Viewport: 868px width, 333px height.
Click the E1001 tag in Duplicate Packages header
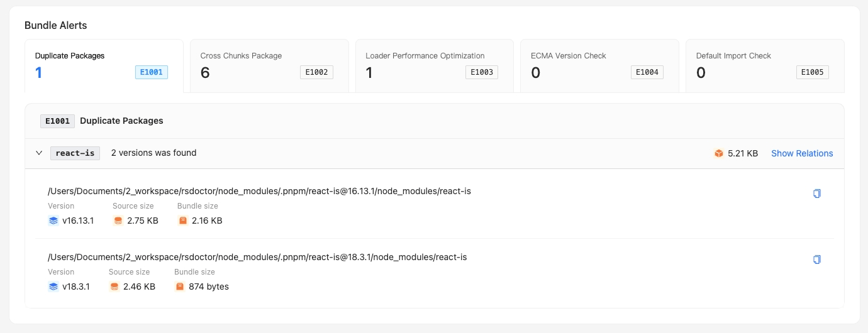click(58, 121)
